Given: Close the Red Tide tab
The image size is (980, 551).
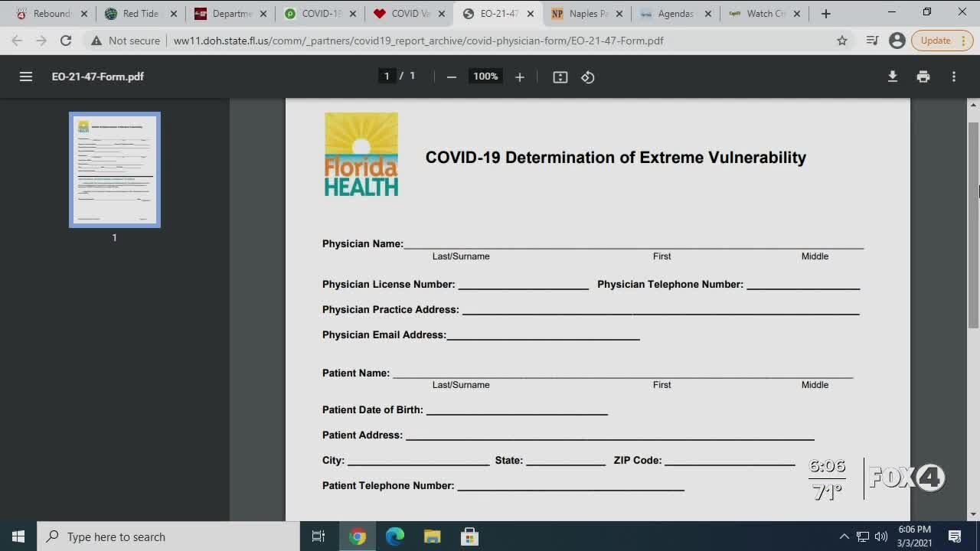Looking at the screenshot, I should (x=173, y=14).
